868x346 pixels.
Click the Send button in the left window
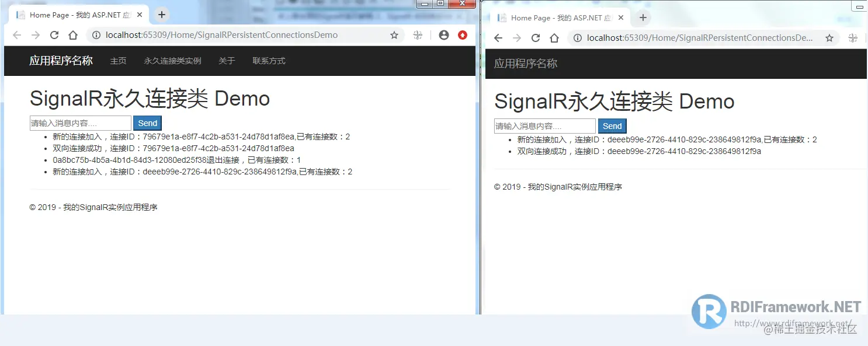[147, 123]
